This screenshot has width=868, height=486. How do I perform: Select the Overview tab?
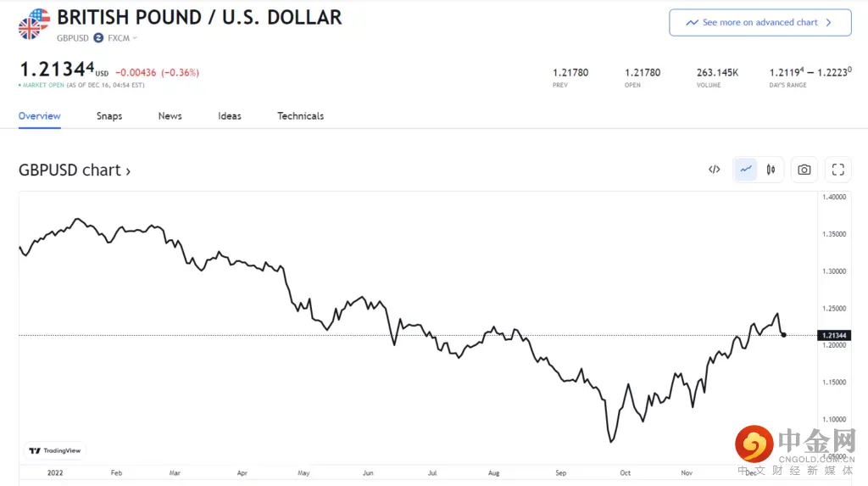[40, 116]
